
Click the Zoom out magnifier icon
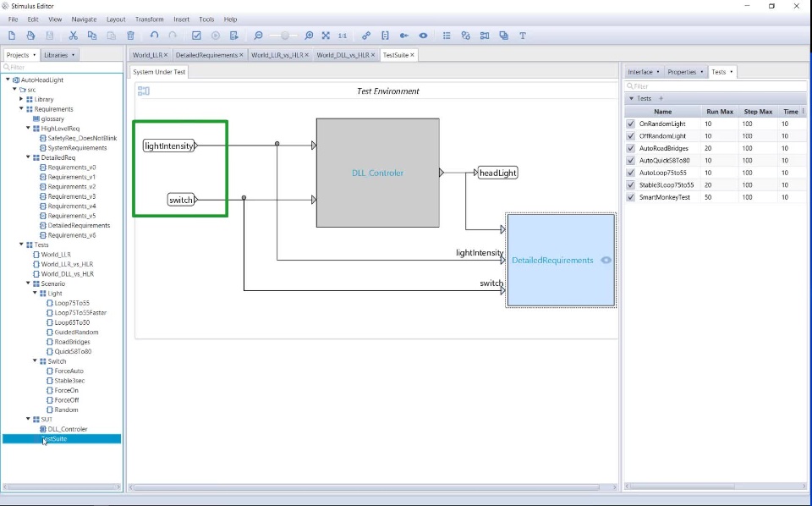258,36
